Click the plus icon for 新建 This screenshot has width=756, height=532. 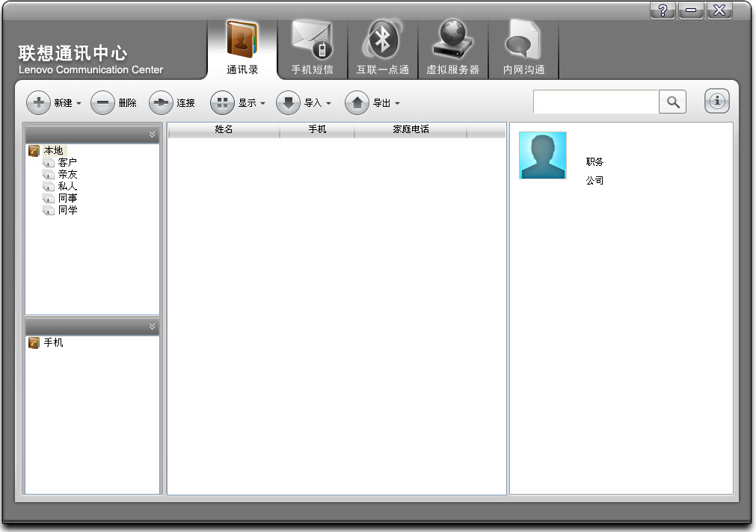(x=39, y=102)
